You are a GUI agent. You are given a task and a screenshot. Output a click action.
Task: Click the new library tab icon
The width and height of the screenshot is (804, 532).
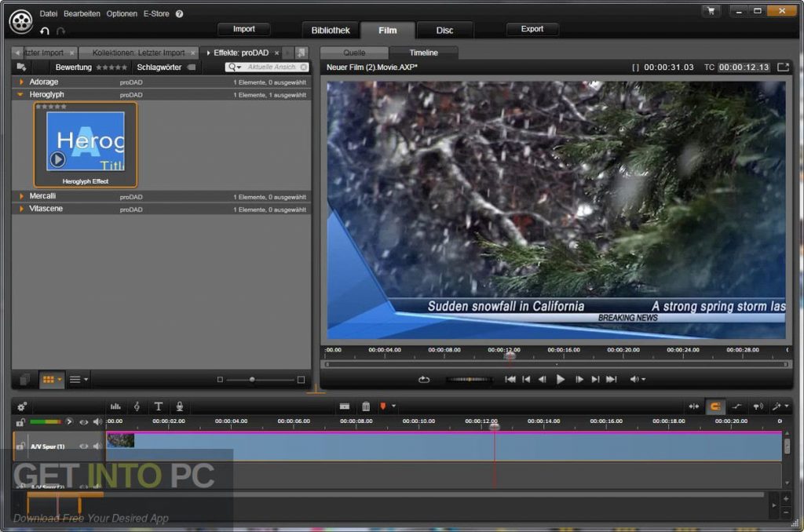pyautogui.click(x=301, y=53)
